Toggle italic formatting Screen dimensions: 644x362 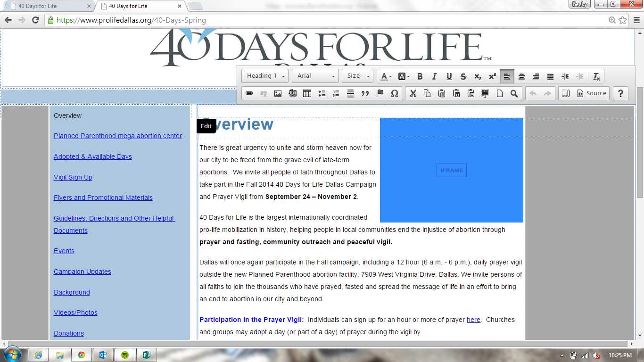[434, 76]
